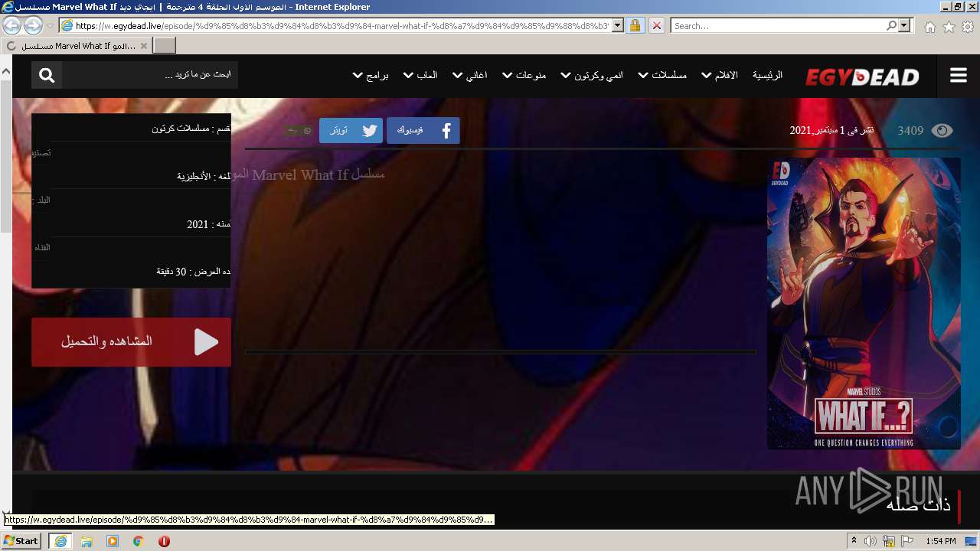Open العاب games menu item
The image size is (980, 551).
click(x=427, y=75)
